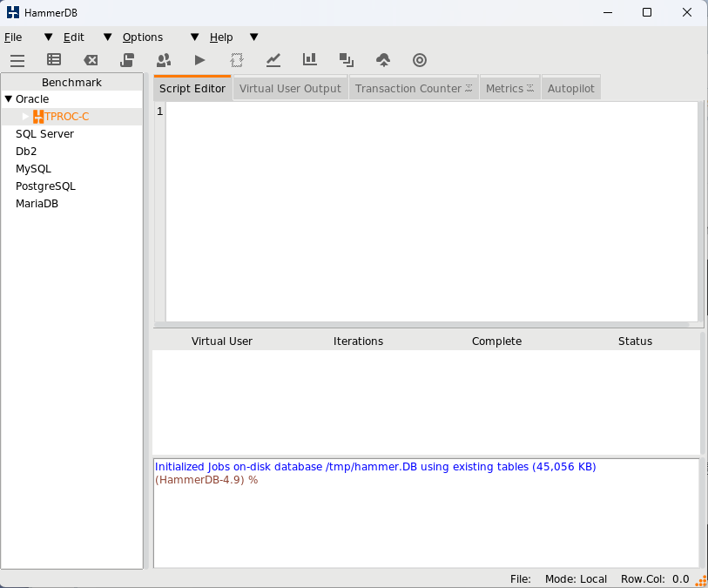Click 'File:' label in status bar

(520, 579)
